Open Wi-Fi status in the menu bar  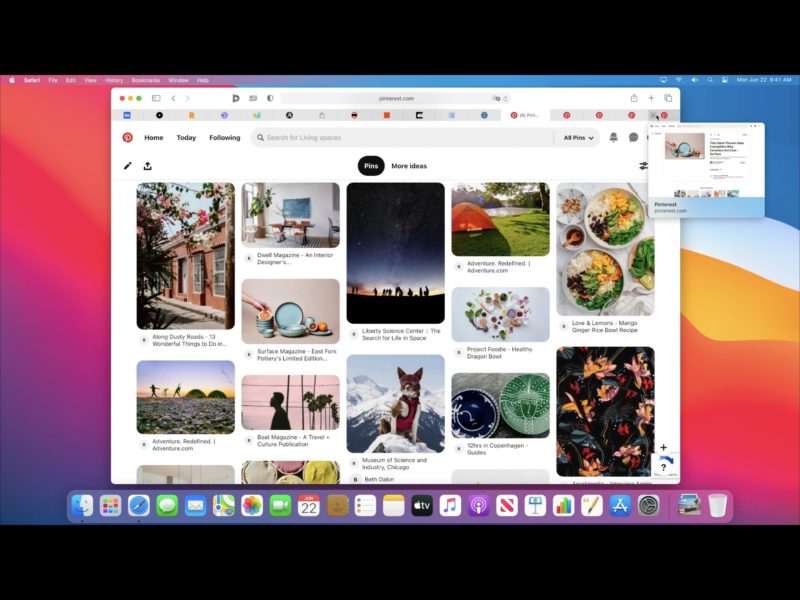[x=679, y=80]
